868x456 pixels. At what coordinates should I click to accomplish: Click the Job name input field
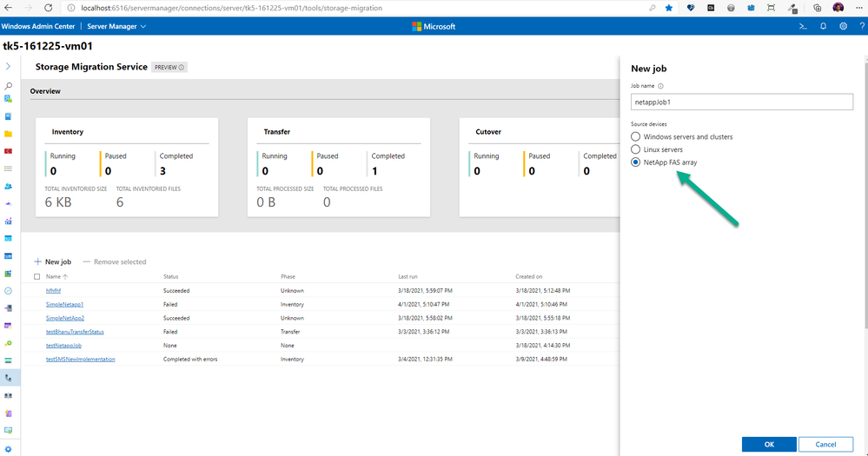point(742,102)
